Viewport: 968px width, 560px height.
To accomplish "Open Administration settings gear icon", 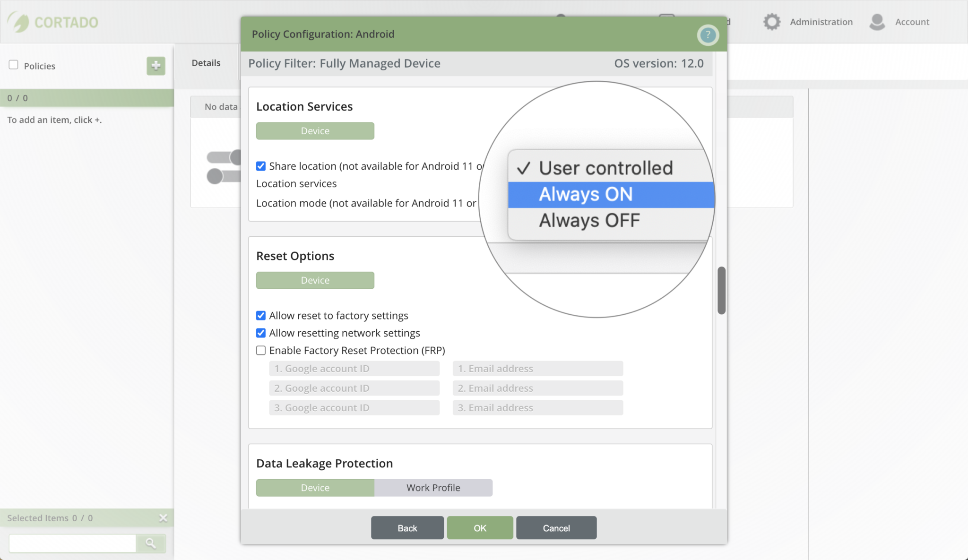I will click(771, 21).
